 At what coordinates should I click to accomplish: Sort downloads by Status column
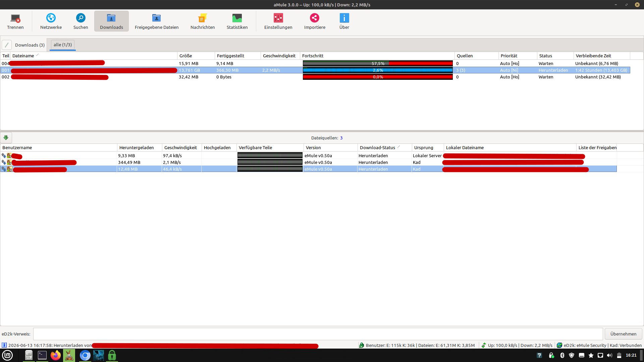[x=555, y=56]
